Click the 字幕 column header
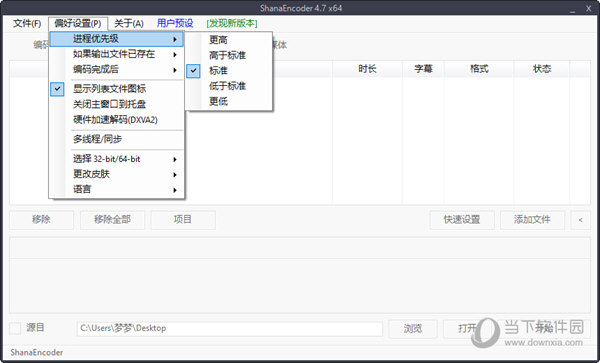 tap(423, 69)
